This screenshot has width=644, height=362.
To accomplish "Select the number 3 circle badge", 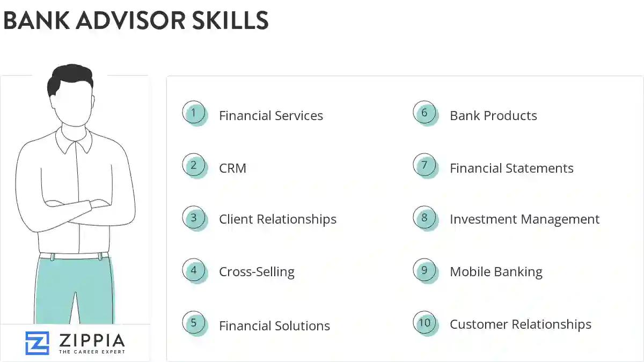I will (x=194, y=218).
